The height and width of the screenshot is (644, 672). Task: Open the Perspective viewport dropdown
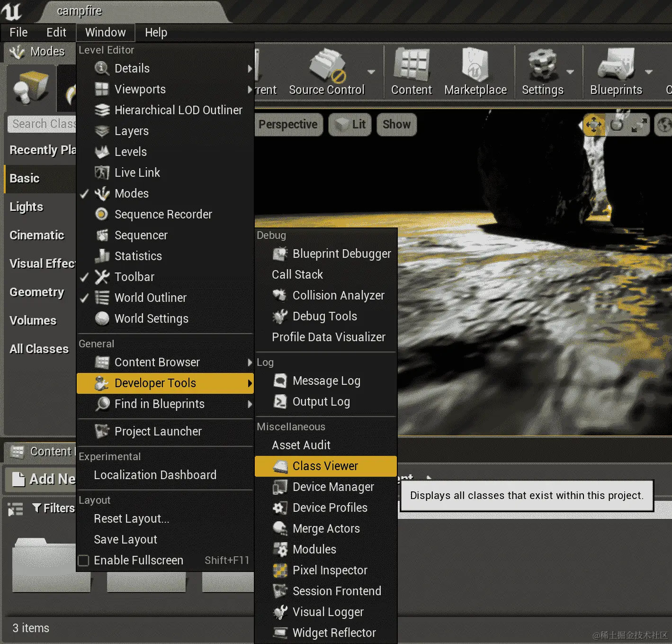click(x=288, y=125)
